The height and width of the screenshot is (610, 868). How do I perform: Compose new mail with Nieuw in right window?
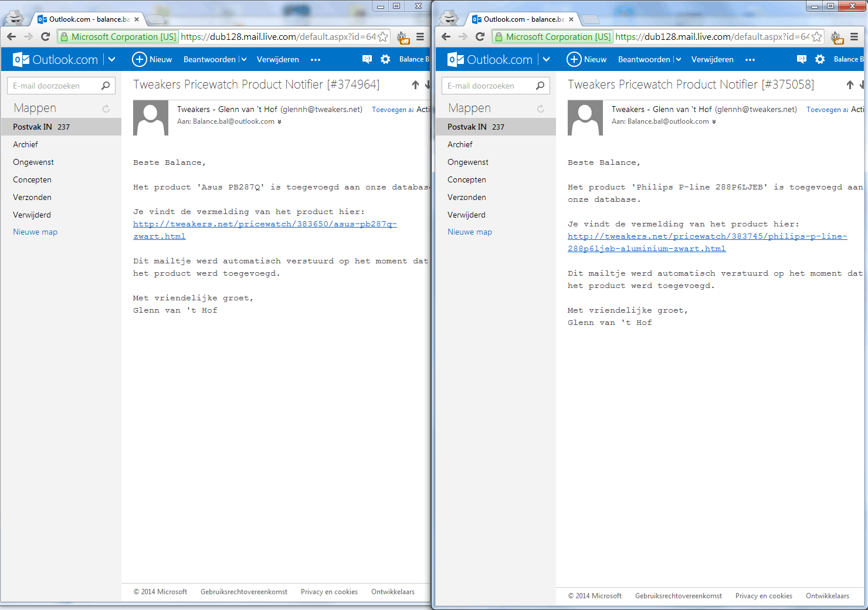[586, 59]
